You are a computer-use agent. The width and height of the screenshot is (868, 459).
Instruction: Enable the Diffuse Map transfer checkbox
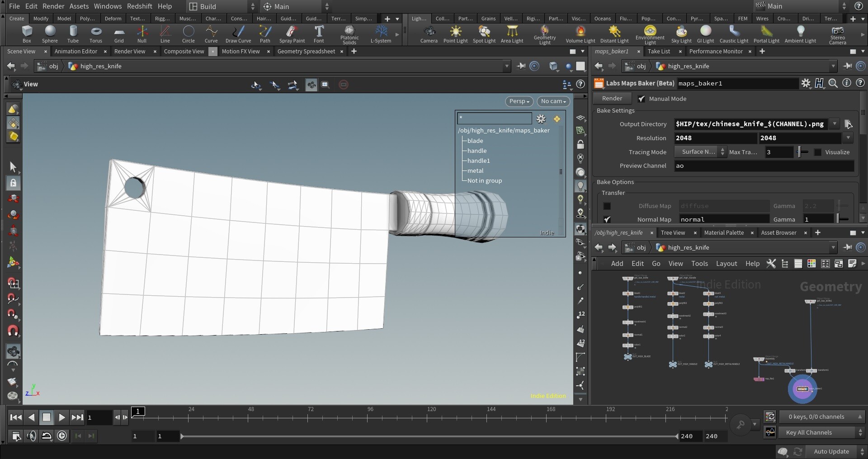pos(607,206)
